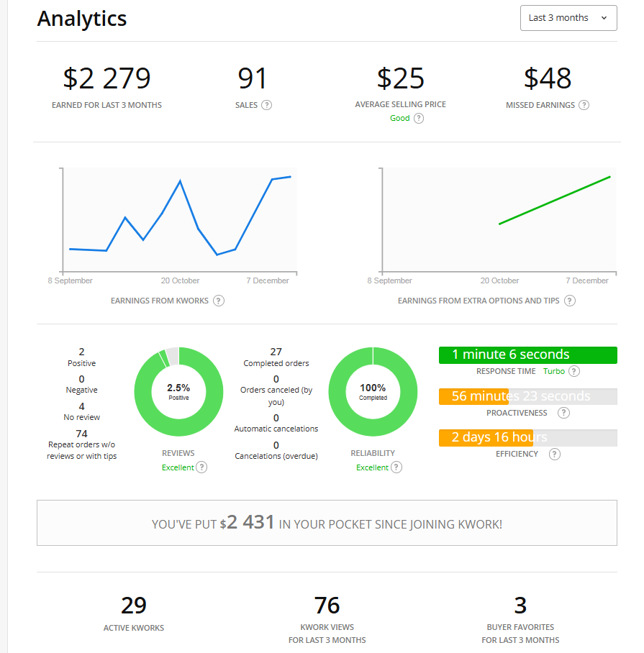Viewport: 644px width, 653px height.
Task: Open help for Earnings from Extra Options and Tips
Action: [x=570, y=301]
